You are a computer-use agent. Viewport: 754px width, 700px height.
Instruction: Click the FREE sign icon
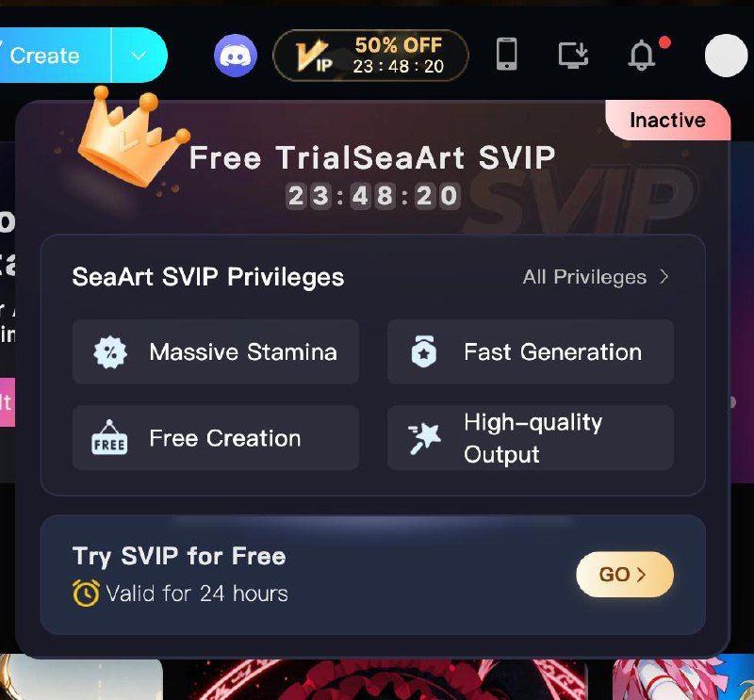(x=109, y=437)
